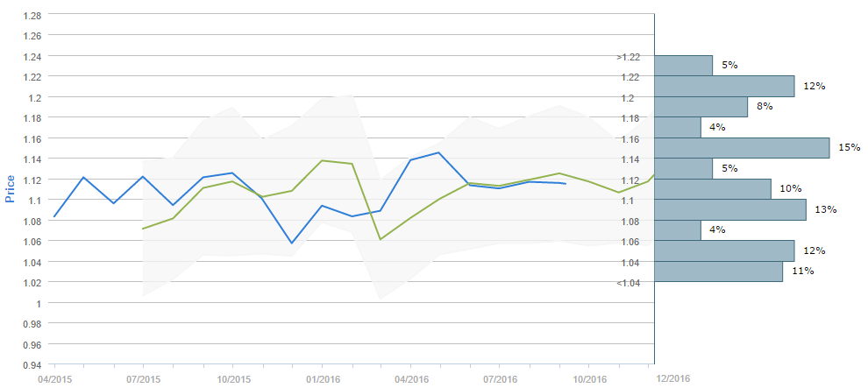
Task: Select the >1.22 histogram bin label
Action: point(628,57)
